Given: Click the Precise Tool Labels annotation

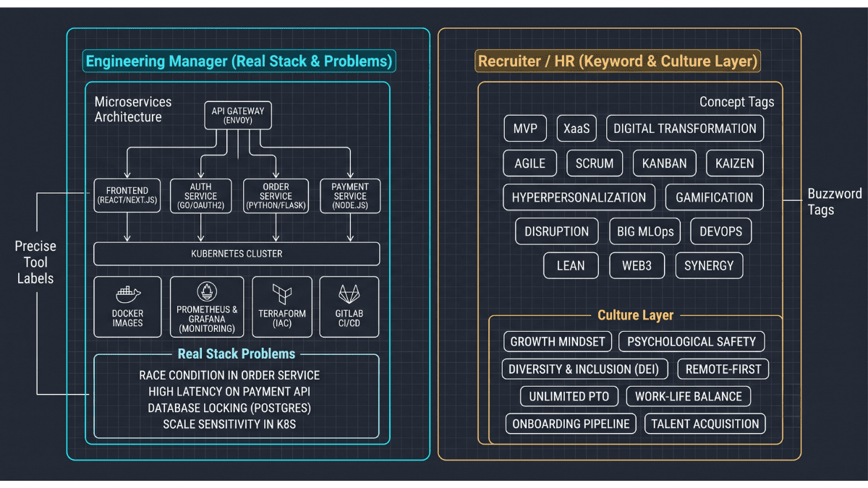Looking at the screenshot, I should (x=35, y=262).
